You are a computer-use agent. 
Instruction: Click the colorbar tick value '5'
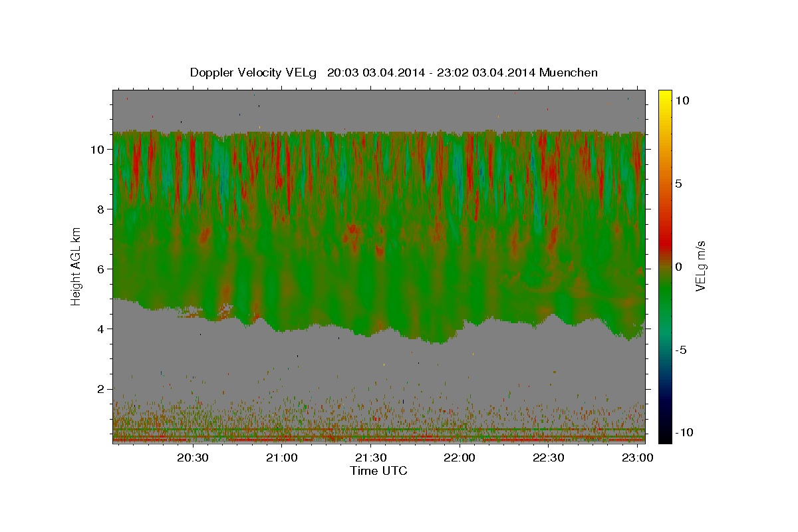(679, 184)
